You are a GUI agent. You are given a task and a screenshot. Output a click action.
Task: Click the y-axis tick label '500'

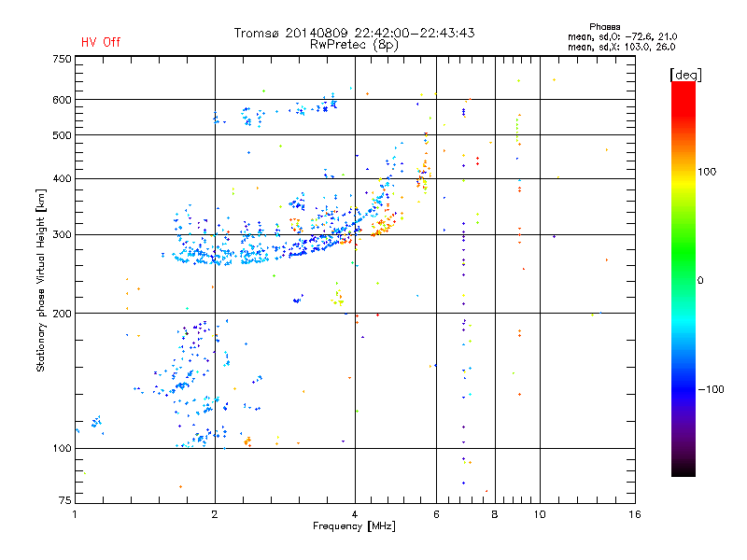point(62,135)
